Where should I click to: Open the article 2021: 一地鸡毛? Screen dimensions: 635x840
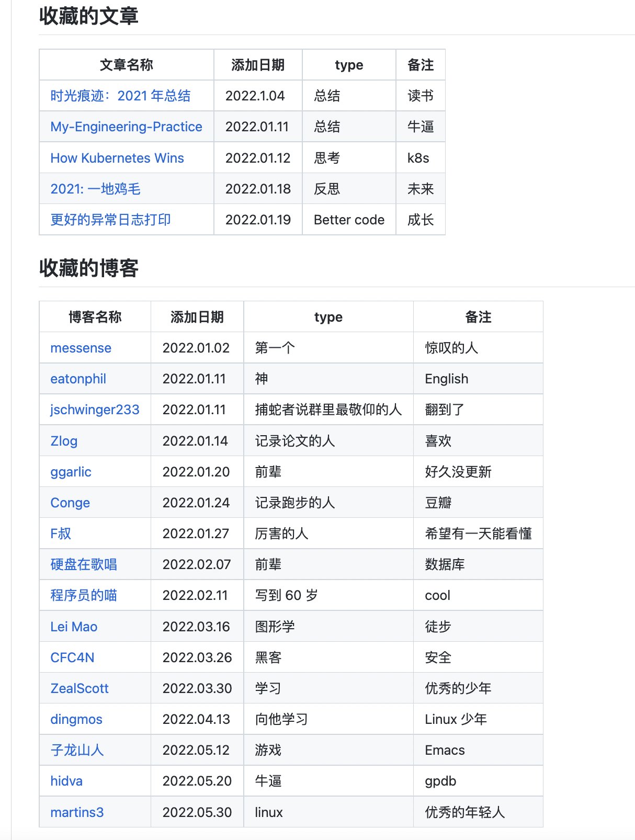click(x=95, y=189)
